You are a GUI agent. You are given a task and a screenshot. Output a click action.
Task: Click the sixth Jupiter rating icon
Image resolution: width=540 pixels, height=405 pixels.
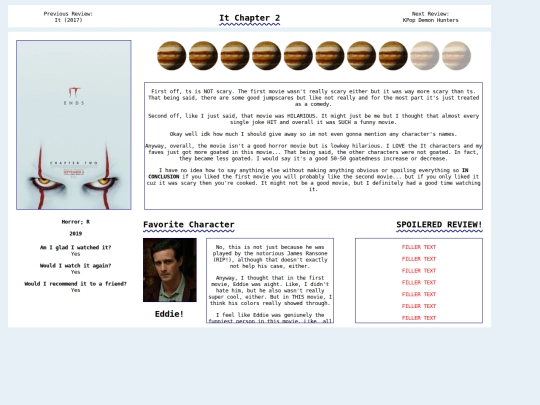click(x=330, y=56)
